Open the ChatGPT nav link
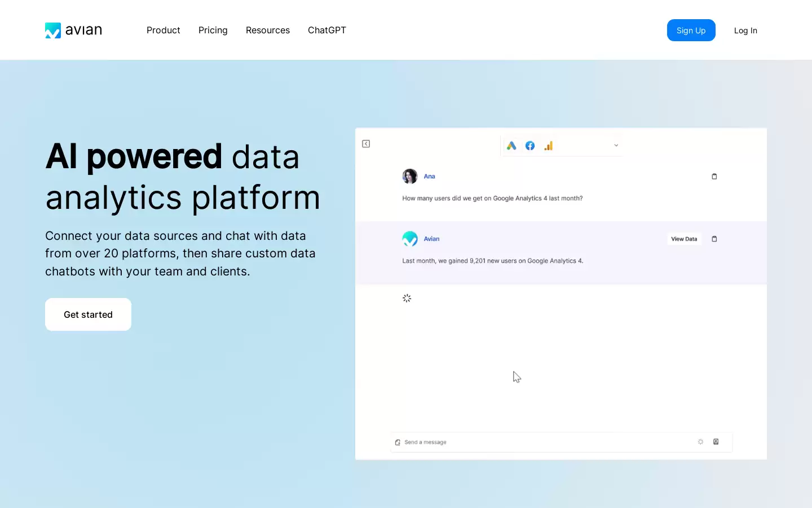The height and width of the screenshot is (508, 812). 327,30
